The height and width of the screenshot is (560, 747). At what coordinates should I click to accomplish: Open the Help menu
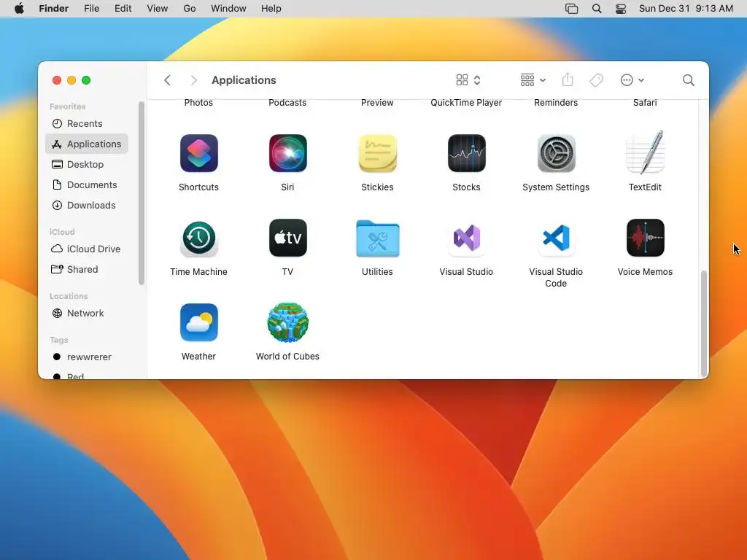[x=271, y=9]
